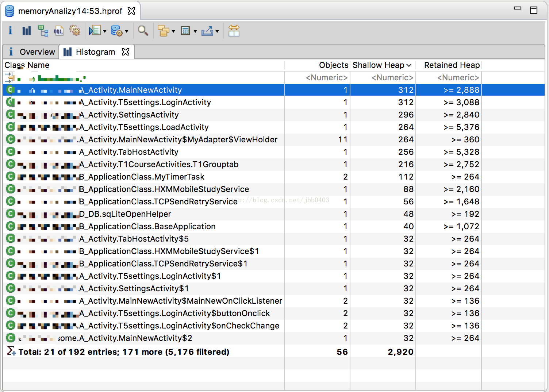Select the A_Activity.SettingsActivity row

(274, 115)
